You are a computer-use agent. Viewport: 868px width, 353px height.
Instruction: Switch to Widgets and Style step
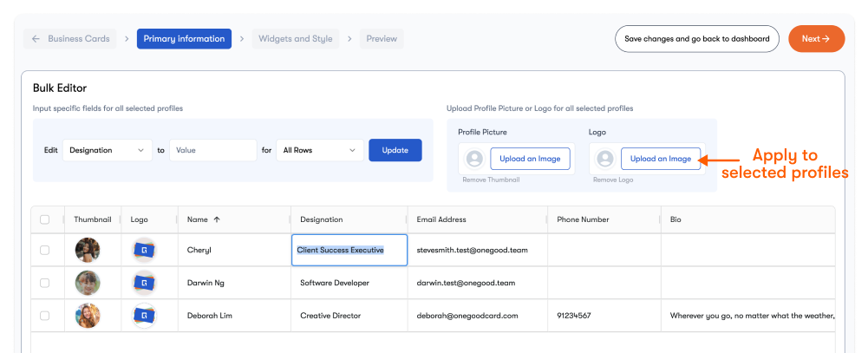pos(296,39)
